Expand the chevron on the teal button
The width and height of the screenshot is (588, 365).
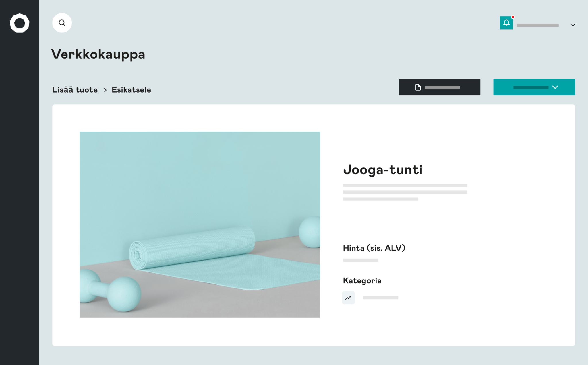coord(555,87)
